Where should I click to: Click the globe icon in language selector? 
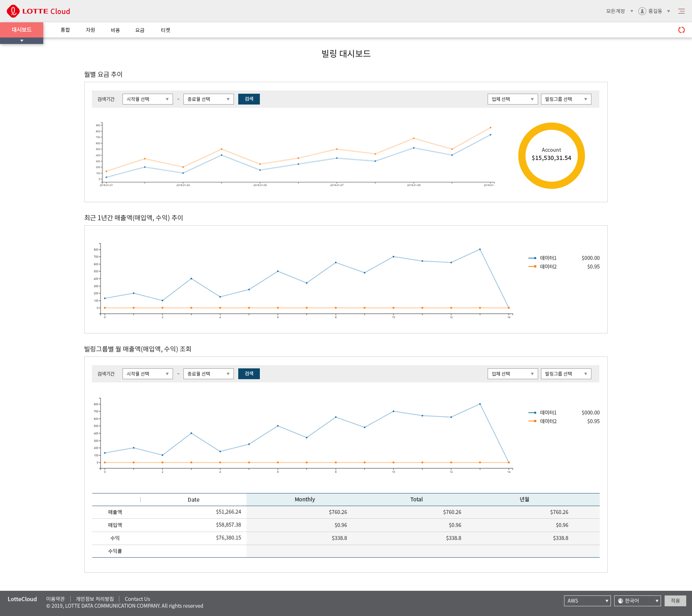click(621, 601)
